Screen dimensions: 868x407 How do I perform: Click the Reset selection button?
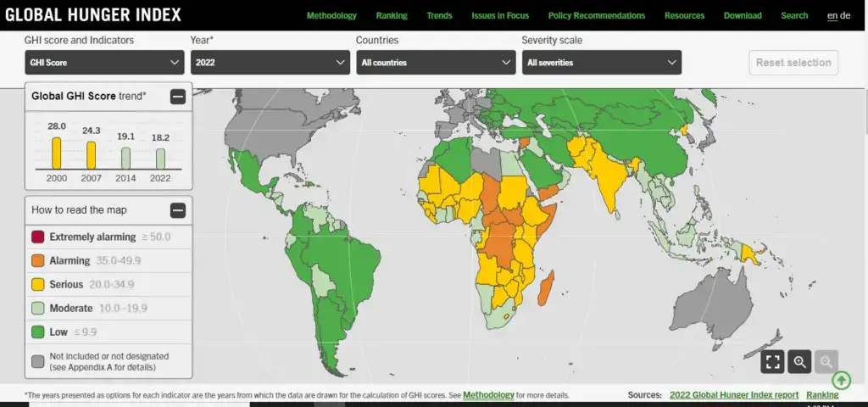(x=793, y=63)
